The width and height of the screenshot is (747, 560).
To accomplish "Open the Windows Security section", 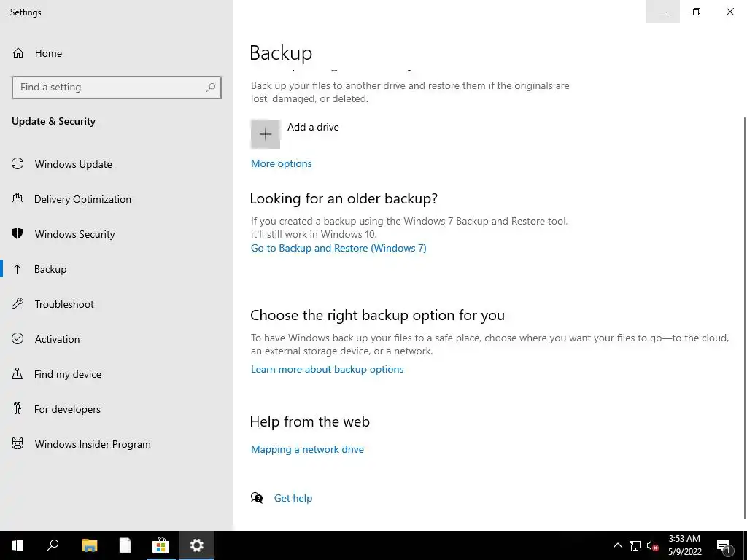I will [75, 234].
